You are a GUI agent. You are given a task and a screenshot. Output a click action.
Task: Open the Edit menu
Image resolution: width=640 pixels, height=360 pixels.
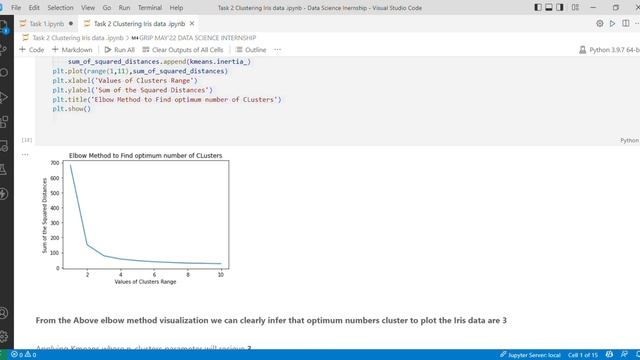click(x=34, y=8)
